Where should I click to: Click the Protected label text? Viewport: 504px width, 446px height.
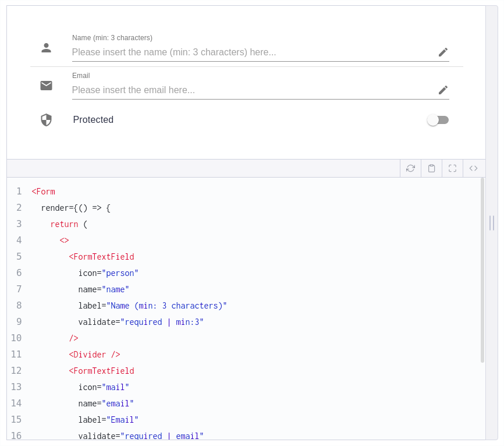pos(93,119)
